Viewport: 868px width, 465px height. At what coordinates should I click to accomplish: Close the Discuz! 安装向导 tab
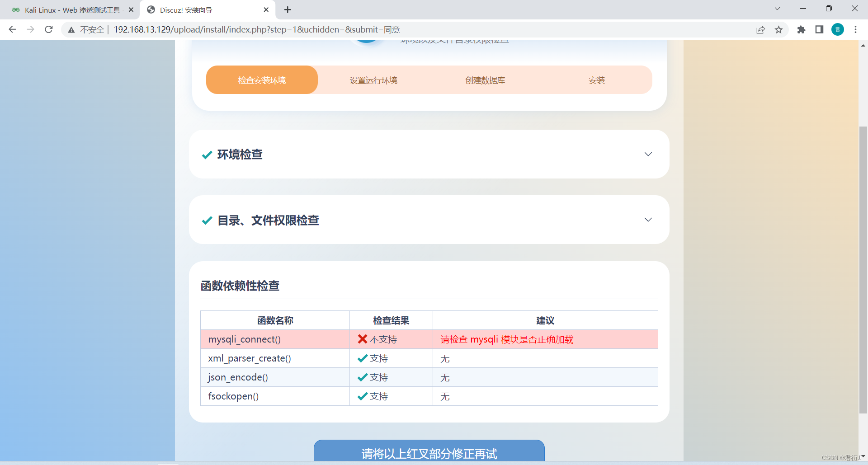point(266,9)
